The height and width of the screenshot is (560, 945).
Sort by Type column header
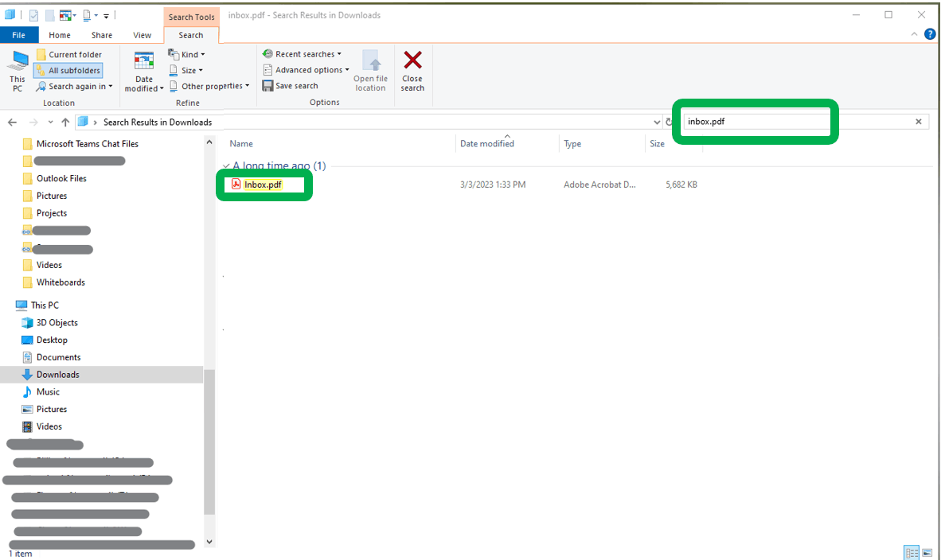(x=572, y=143)
